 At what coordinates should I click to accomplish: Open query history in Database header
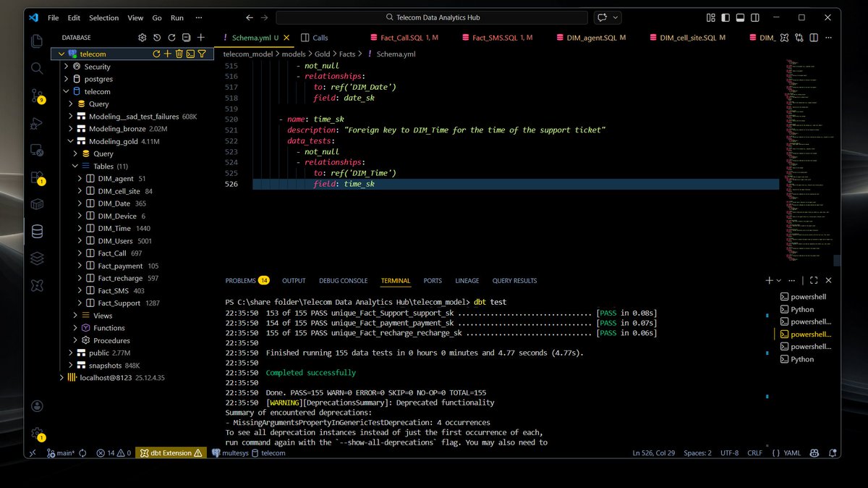[157, 38]
